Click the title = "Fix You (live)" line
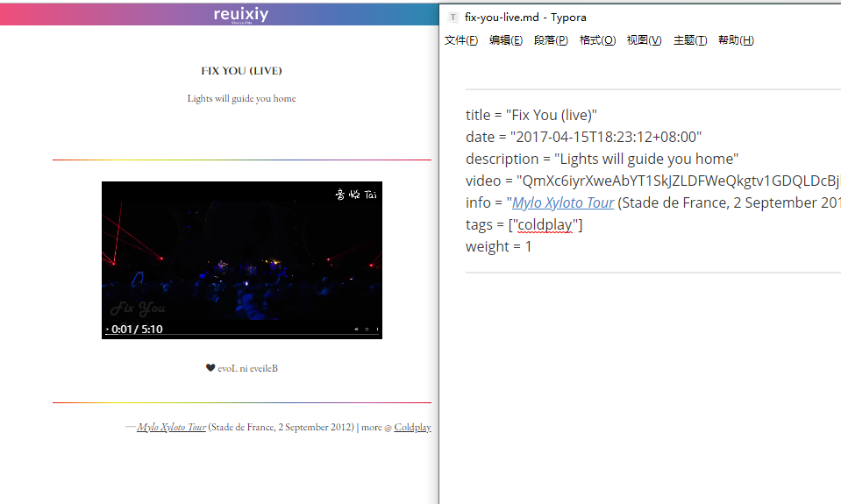Image resolution: width=841 pixels, height=504 pixels. click(x=531, y=116)
